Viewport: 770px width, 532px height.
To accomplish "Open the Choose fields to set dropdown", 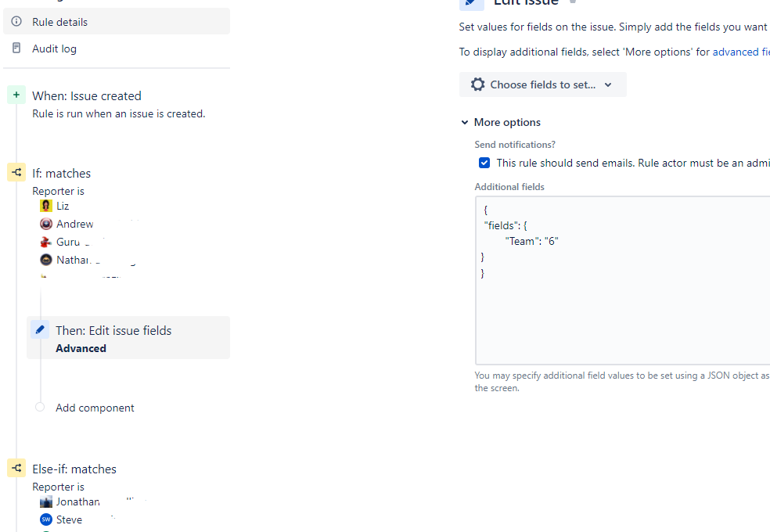I will (x=542, y=84).
